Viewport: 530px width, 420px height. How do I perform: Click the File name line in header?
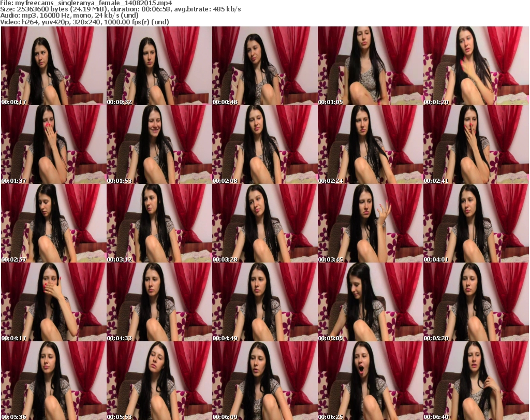(86, 3)
